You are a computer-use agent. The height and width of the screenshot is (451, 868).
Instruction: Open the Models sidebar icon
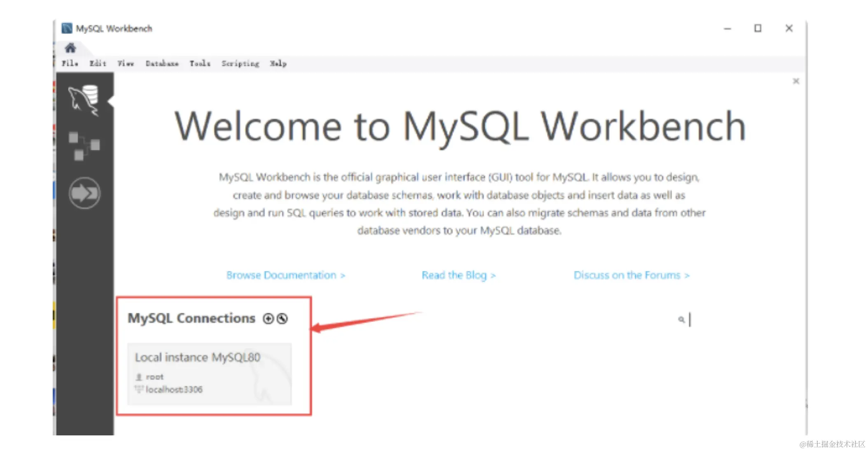84,146
